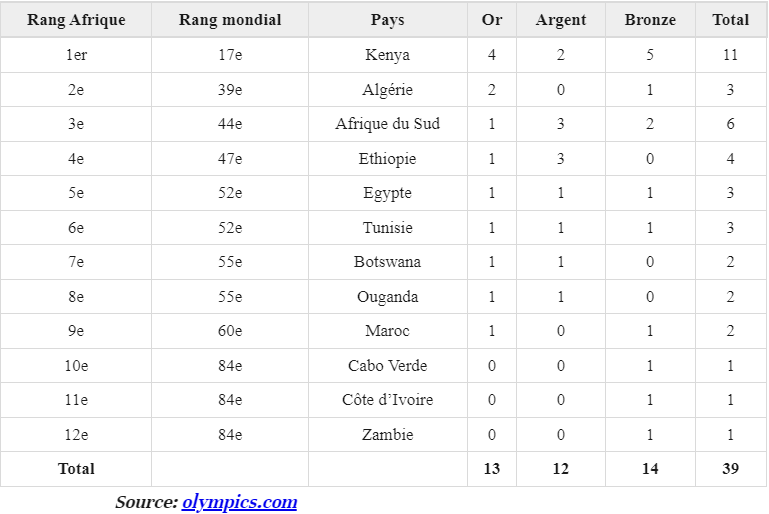This screenshot has height=514, width=769.
Task: Select the Maroc country cell
Action: pos(387,331)
